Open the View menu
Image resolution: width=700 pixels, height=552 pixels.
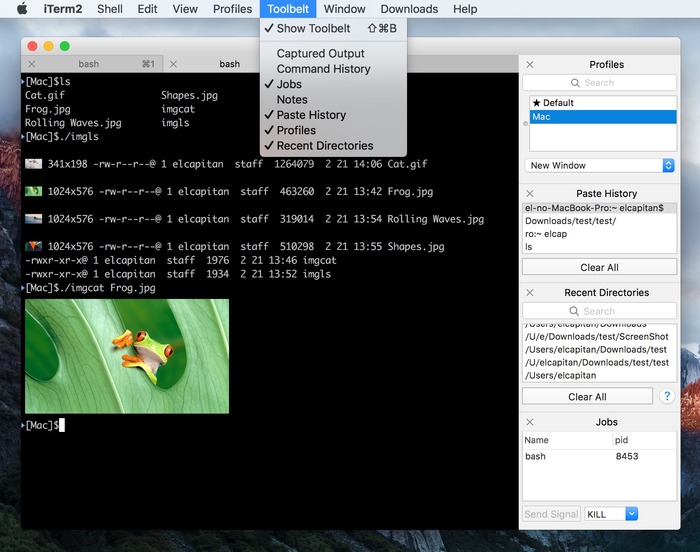point(185,9)
